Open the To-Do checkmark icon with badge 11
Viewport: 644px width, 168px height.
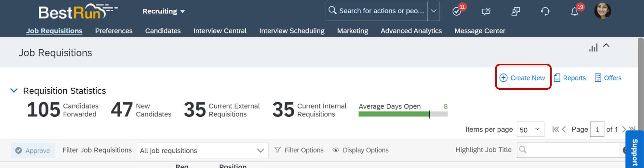pyautogui.click(x=457, y=11)
